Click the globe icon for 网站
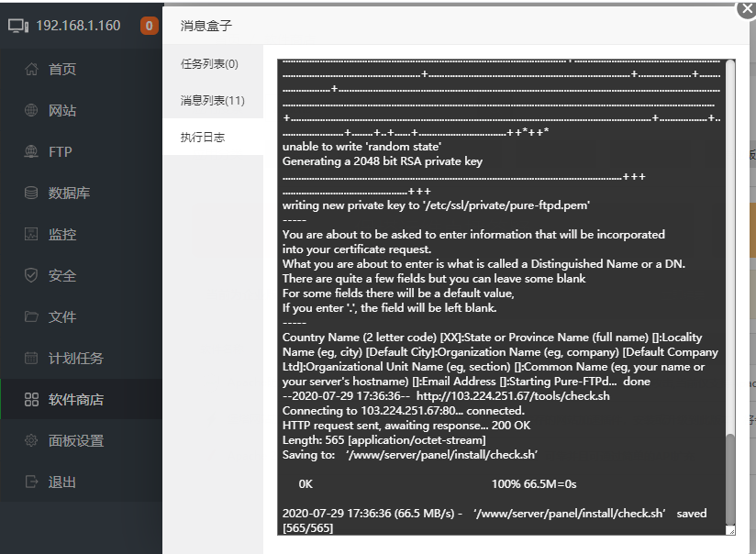This screenshot has height=554, width=756. coord(31,110)
